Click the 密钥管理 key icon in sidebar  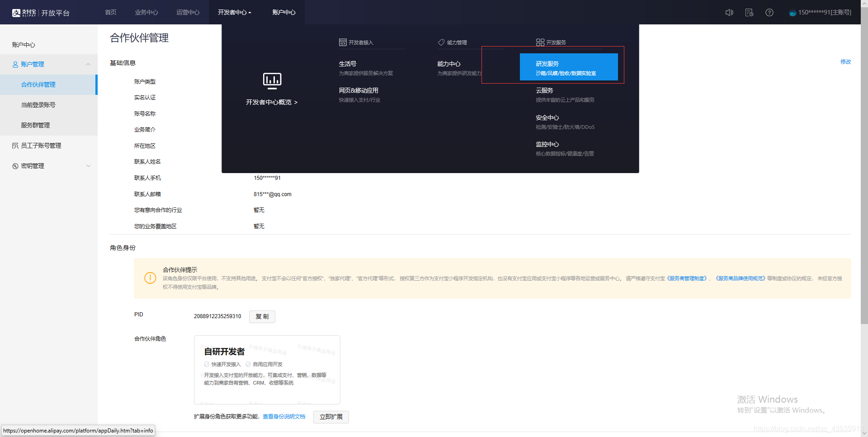point(15,166)
